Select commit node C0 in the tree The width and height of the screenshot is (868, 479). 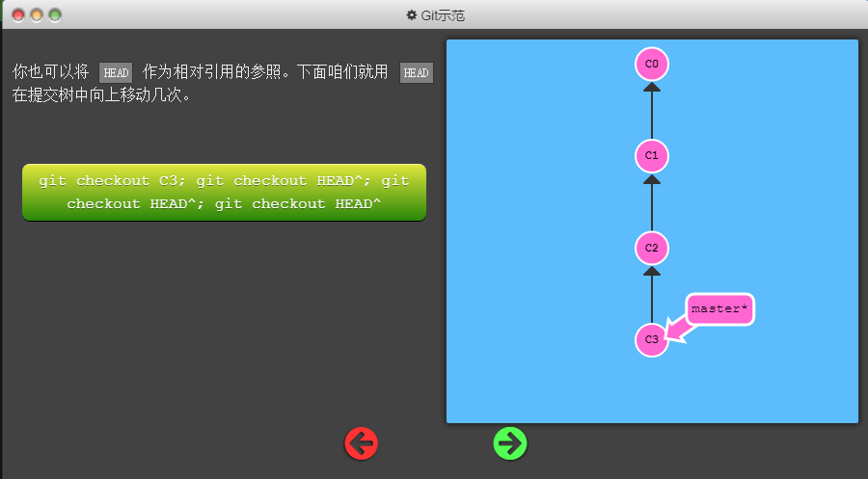tap(652, 65)
